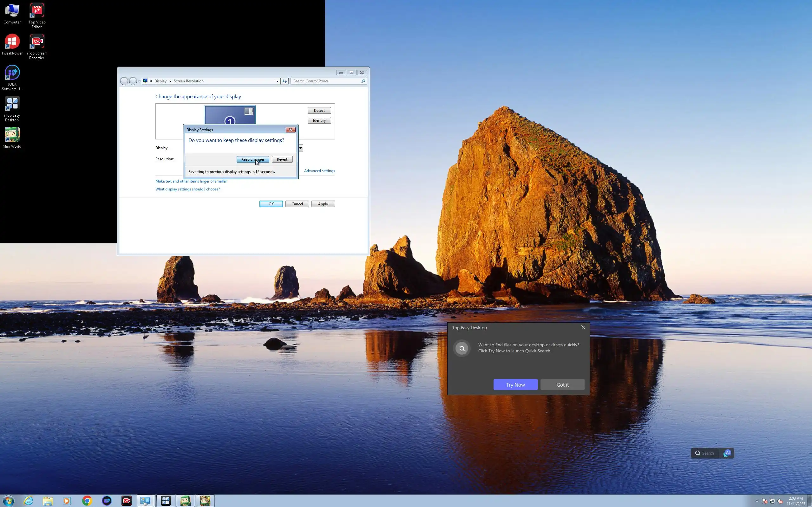
Task: Click the muted volume tray icon
Action: coord(780,501)
